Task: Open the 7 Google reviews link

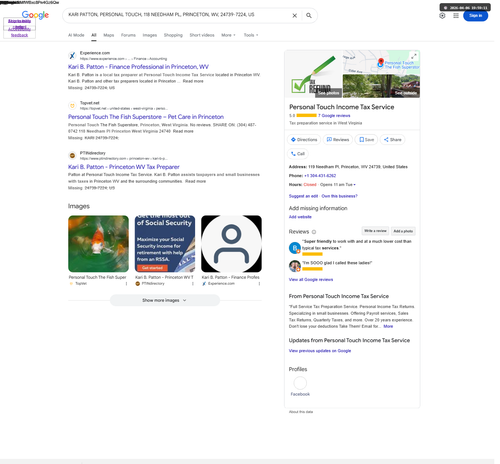Action: pyautogui.click(x=334, y=116)
